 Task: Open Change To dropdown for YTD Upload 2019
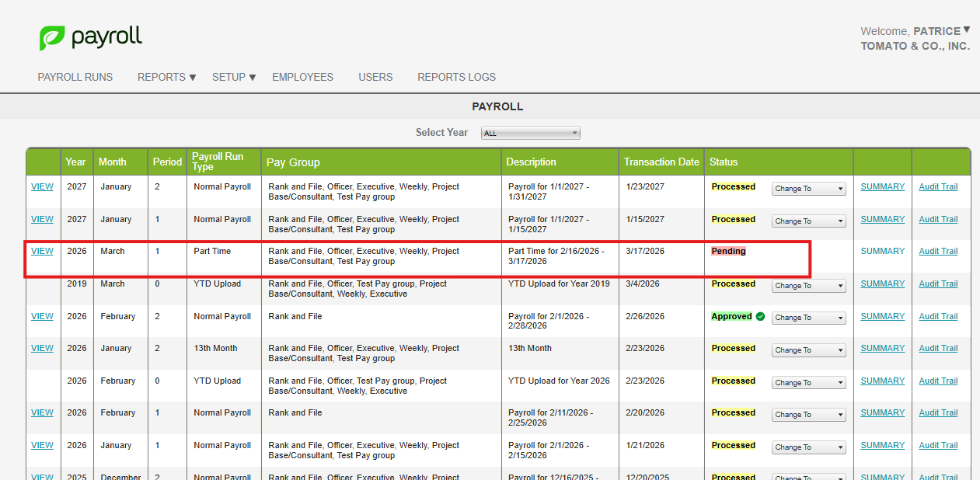(808, 286)
